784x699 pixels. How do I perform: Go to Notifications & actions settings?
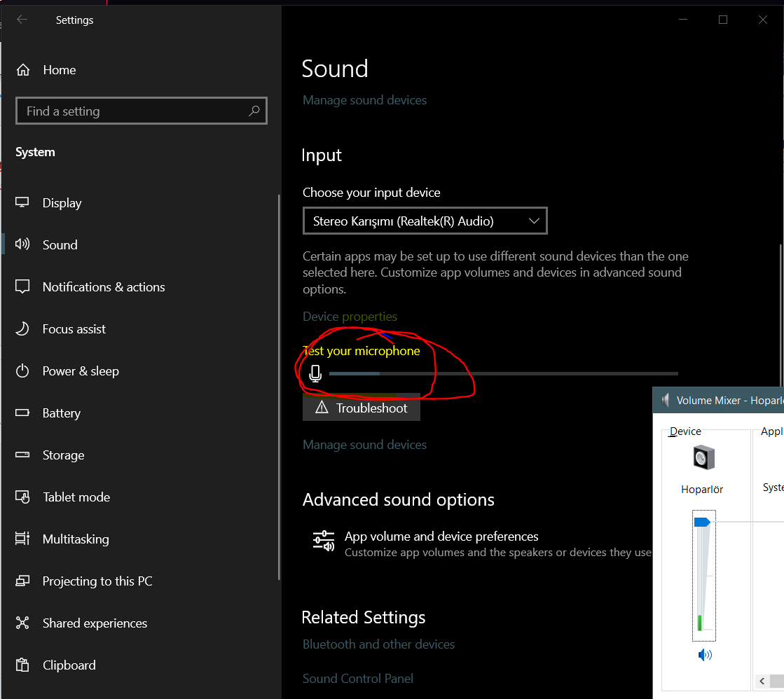pyautogui.click(x=104, y=287)
